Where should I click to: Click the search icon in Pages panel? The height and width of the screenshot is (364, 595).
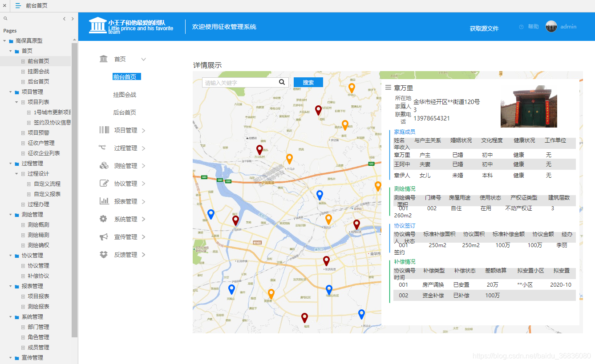coord(5,19)
